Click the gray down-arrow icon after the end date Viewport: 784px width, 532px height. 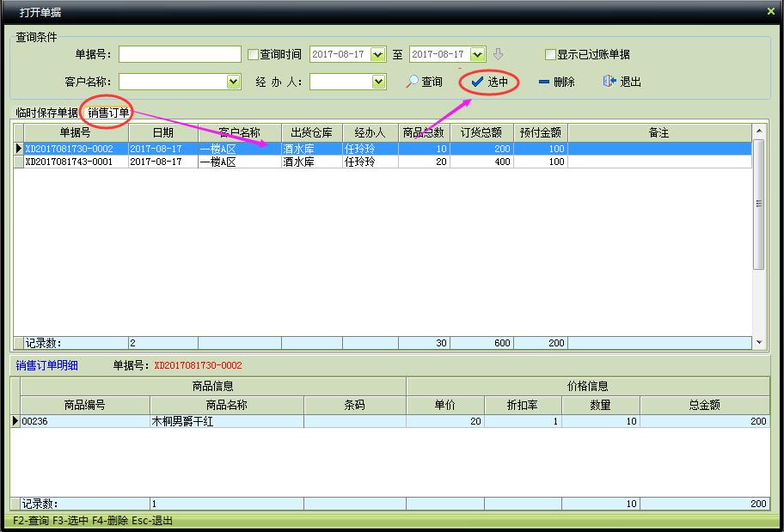click(498, 54)
